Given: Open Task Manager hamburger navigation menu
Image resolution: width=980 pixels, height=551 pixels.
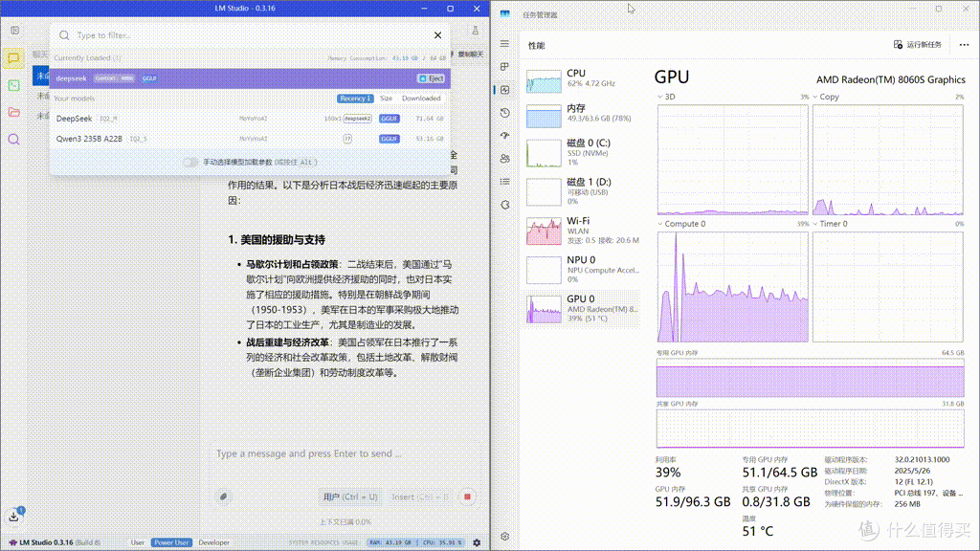Looking at the screenshot, I should click(504, 44).
